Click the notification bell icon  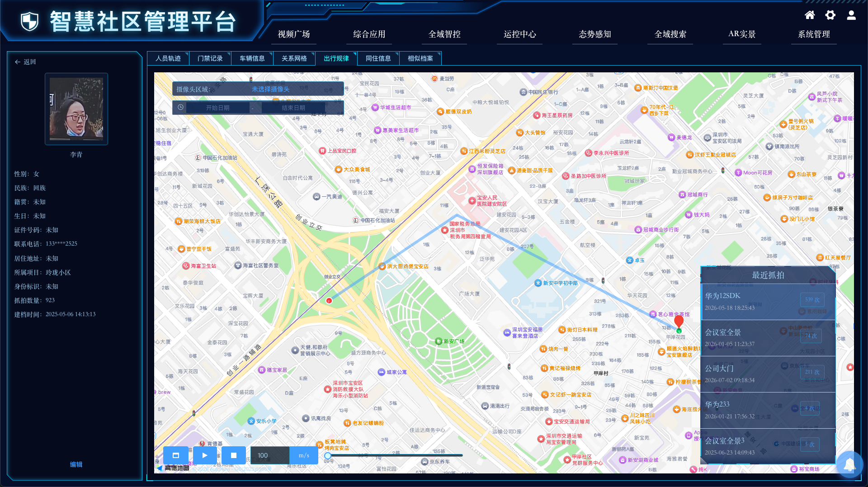(849, 464)
